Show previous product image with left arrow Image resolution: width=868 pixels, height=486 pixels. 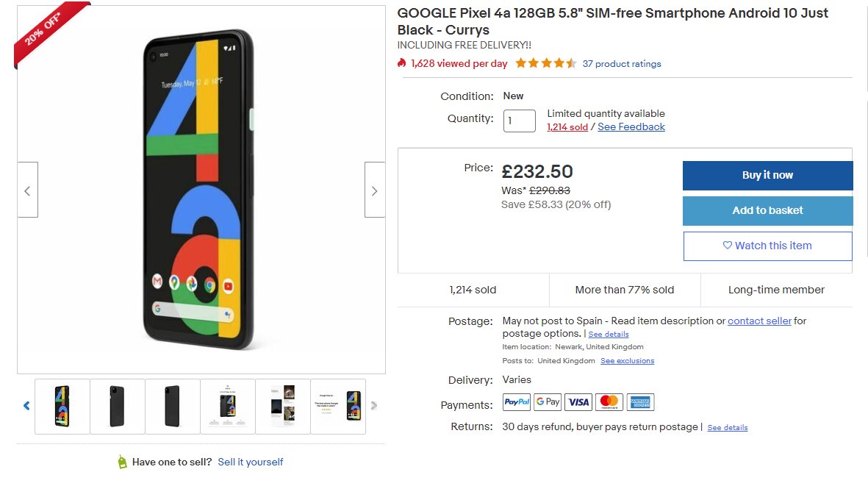pyautogui.click(x=27, y=190)
